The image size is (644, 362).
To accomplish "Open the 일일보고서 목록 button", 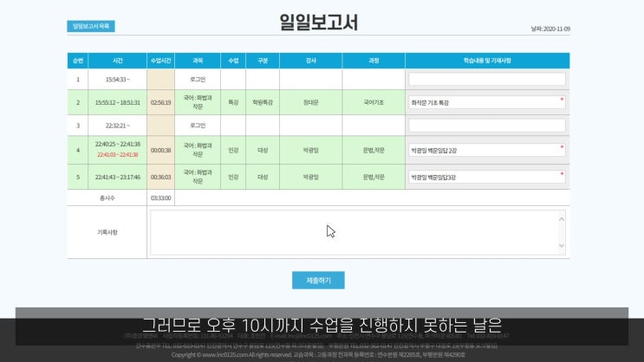I will 91,26.
